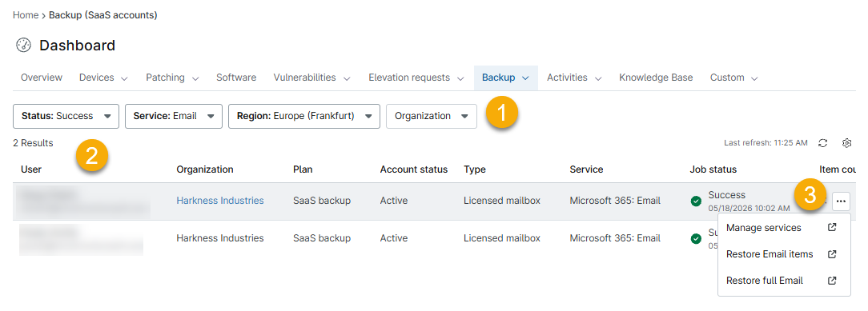Click Harkness Industries in the second row
868x311 pixels.
(x=219, y=238)
